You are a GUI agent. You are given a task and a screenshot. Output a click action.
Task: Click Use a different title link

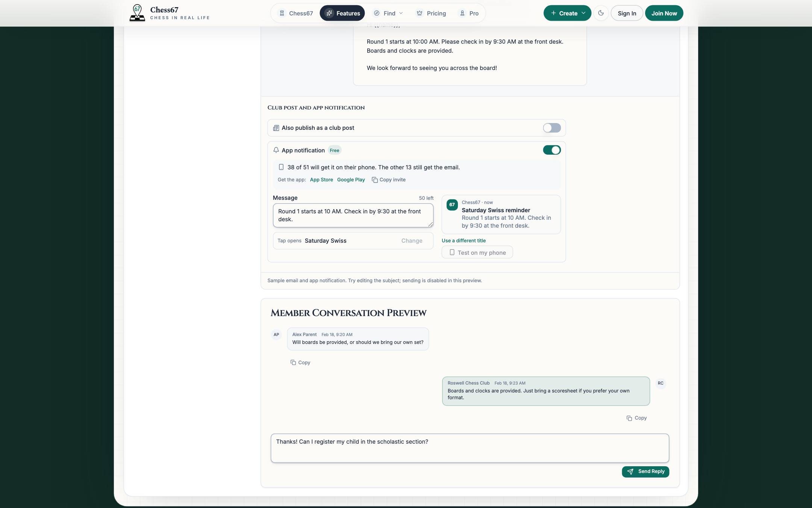464,241
